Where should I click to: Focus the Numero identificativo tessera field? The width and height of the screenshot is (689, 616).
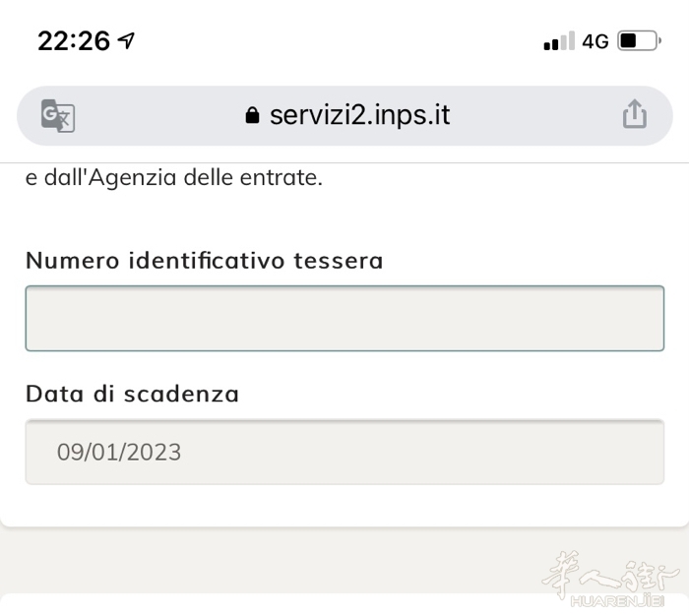coord(344,318)
